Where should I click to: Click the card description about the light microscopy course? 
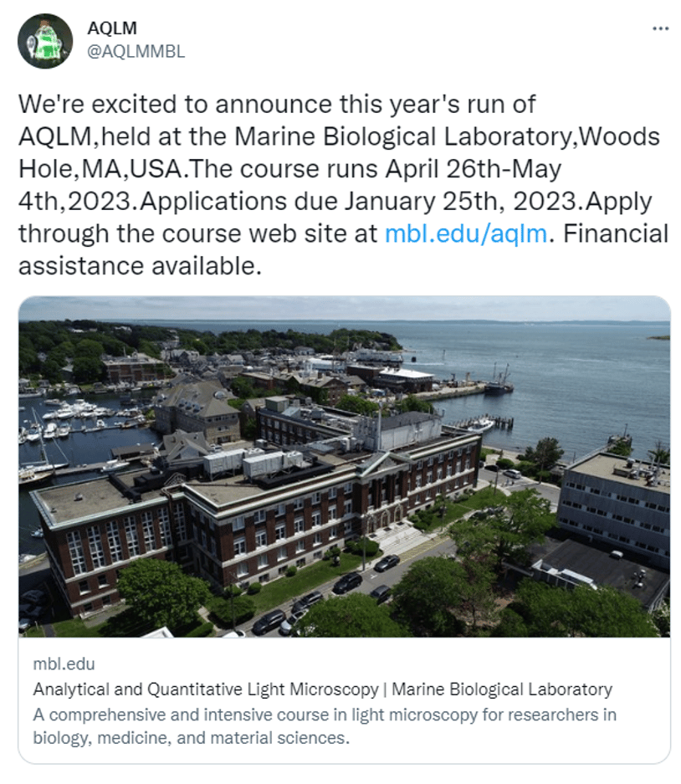coord(325,715)
